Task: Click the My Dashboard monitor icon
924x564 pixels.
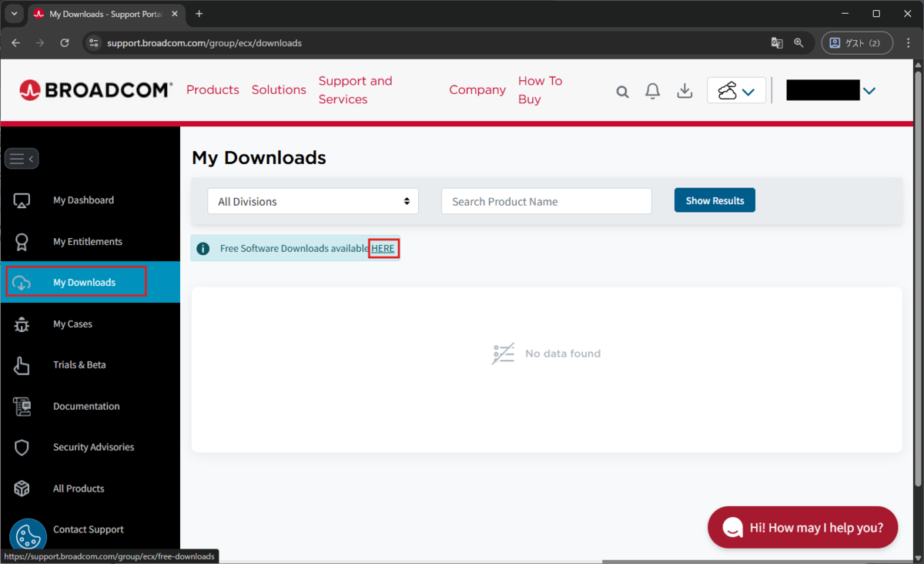Action: tap(22, 200)
